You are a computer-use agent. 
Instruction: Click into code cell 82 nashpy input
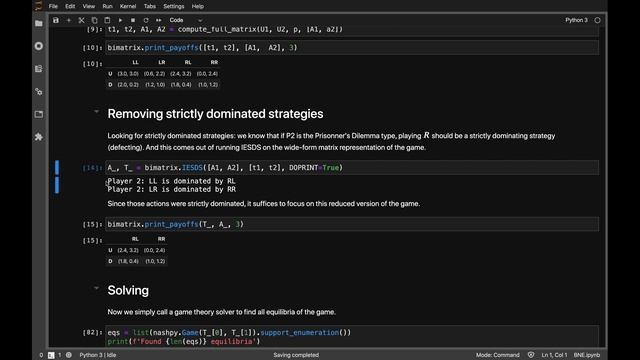[352, 337]
